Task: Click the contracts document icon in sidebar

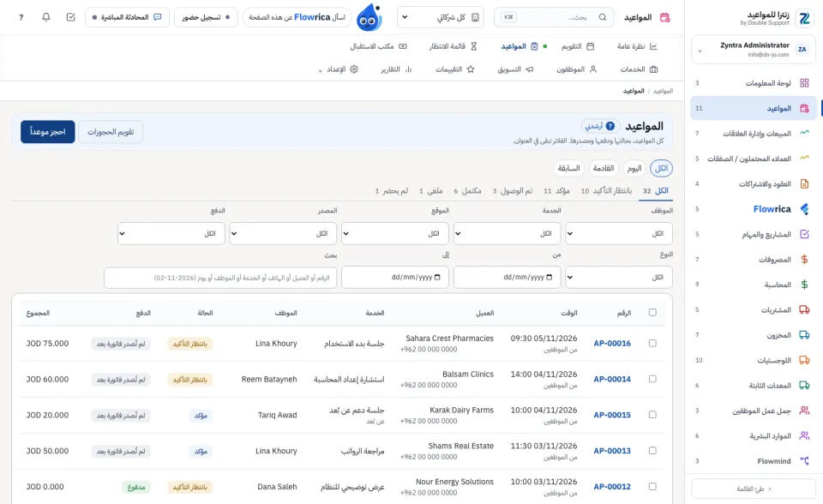Action: pos(804,183)
